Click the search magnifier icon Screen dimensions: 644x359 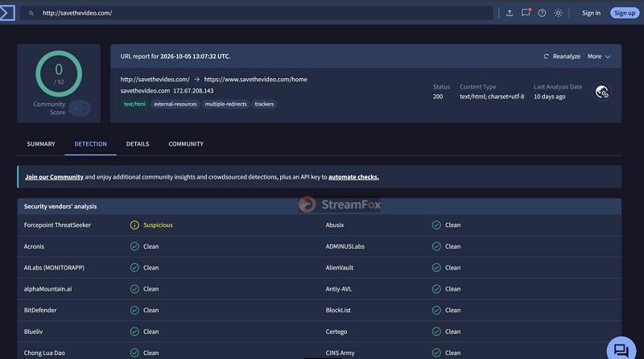[x=31, y=13]
